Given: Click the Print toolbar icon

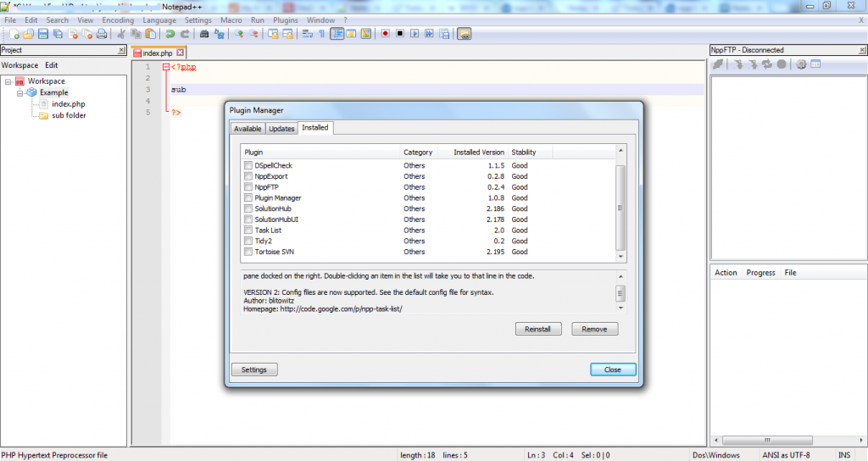Looking at the screenshot, I should click(x=102, y=34).
